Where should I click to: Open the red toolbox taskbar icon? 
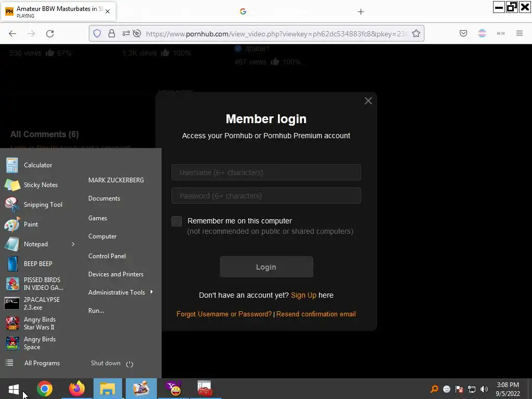click(205, 389)
